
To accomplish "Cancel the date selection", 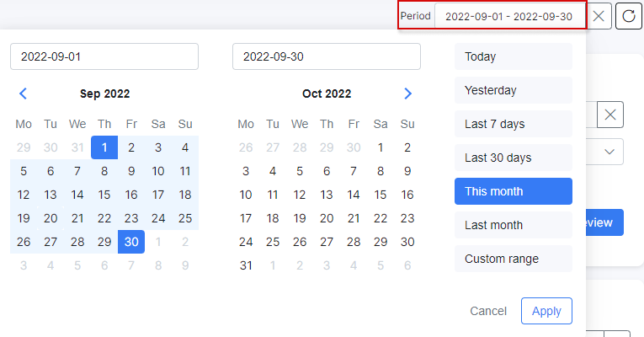I will click(488, 311).
